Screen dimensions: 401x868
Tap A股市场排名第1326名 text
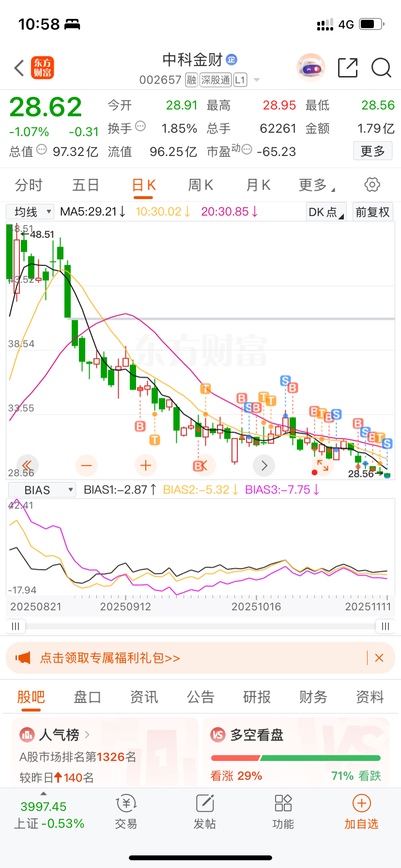pyautogui.click(x=77, y=757)
